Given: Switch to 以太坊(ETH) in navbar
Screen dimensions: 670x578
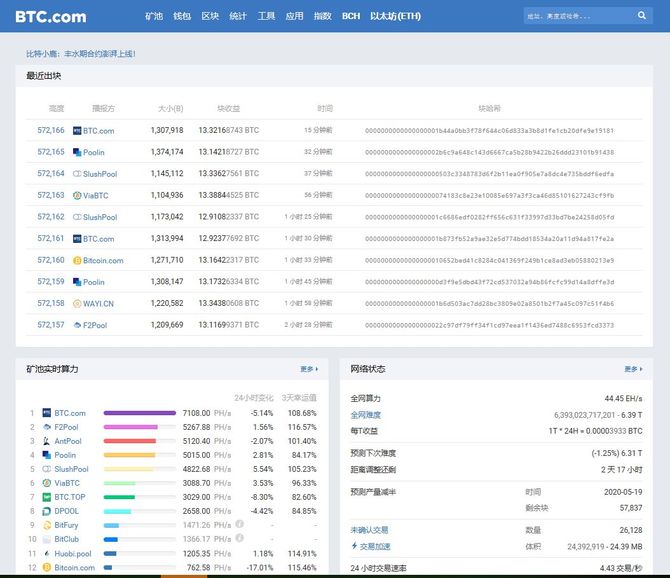Looking at the screenshot, I should 395,16.
